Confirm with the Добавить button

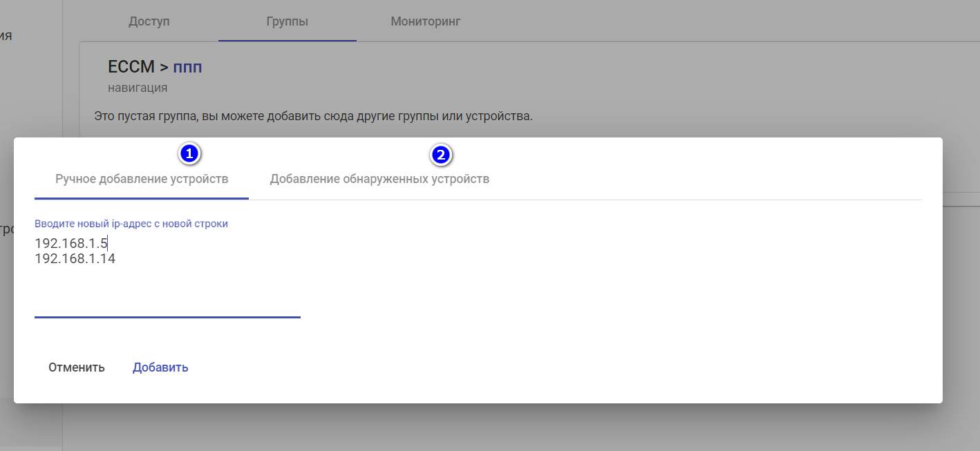pos(160,367)
